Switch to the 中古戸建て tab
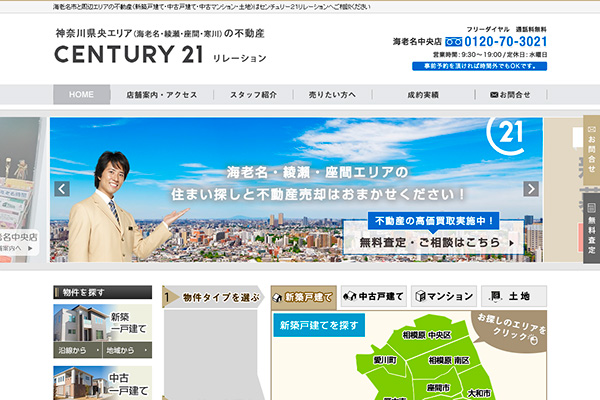Screen dimensions: 600x400 (x=374, y=296)
